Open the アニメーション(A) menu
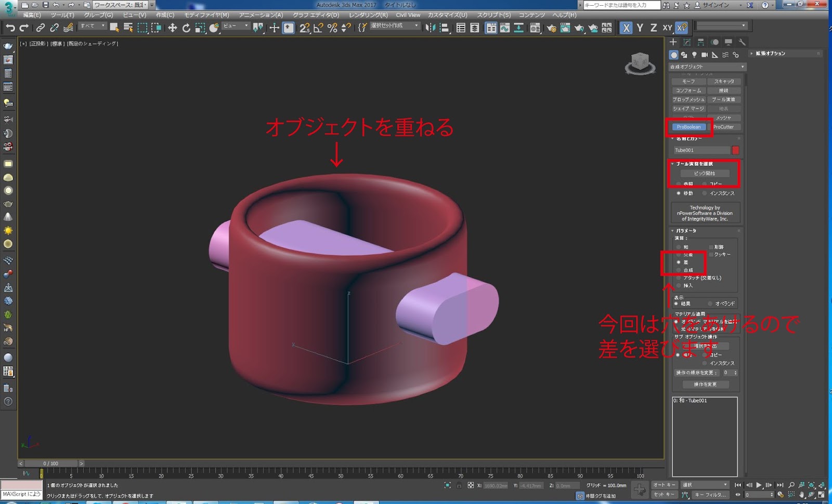This screenshot has height=504, width=832. (261, 15)
